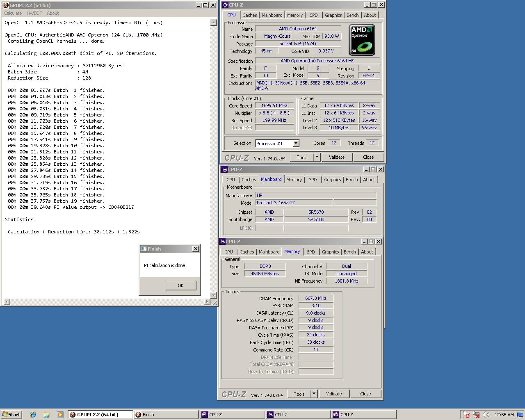Click the network disconnected tray icon

click(x=476, y=415)
